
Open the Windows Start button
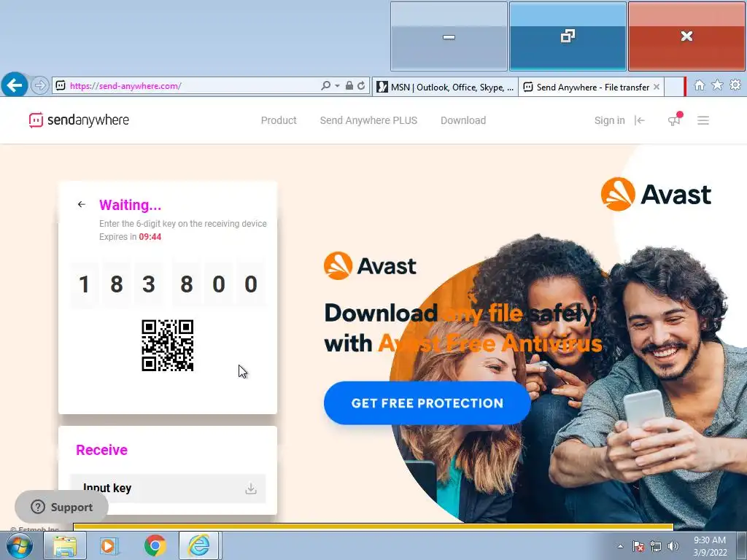click(20, 545)
